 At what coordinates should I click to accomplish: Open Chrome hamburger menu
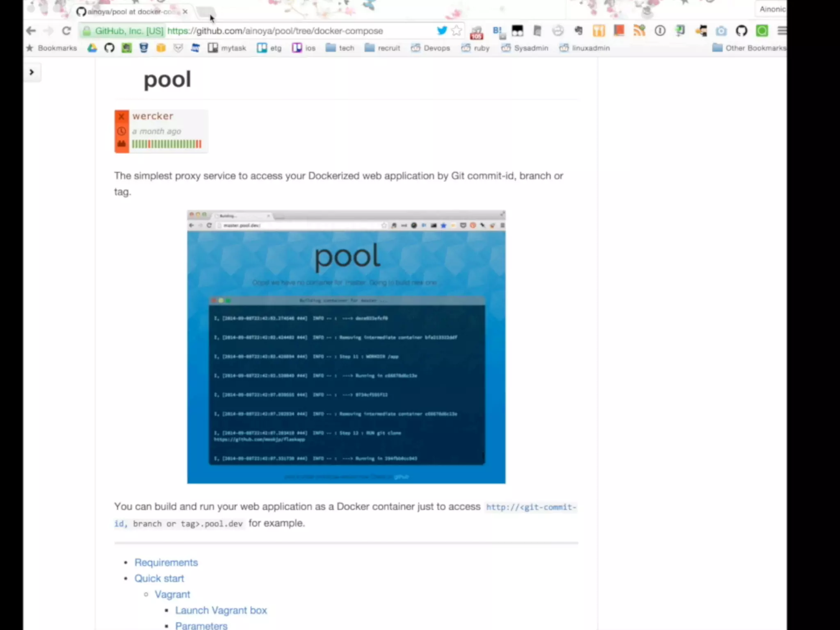(x=782, y=31)
